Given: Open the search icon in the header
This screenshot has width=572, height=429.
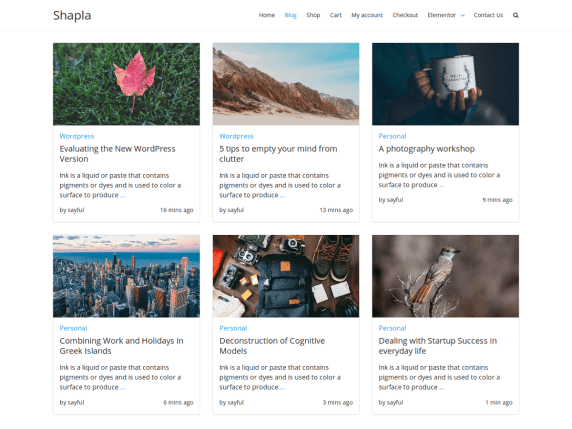Looking at the screenshot, I should click(515, 15).
